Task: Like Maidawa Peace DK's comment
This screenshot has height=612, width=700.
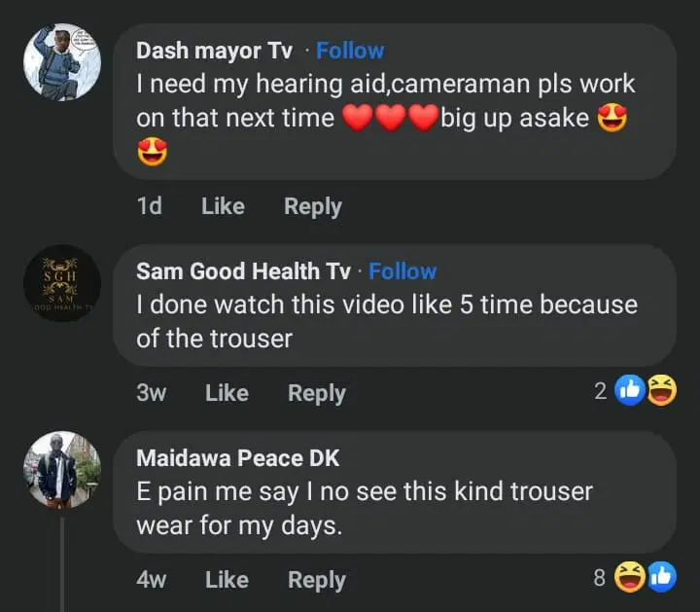Action: pos(227,580)
